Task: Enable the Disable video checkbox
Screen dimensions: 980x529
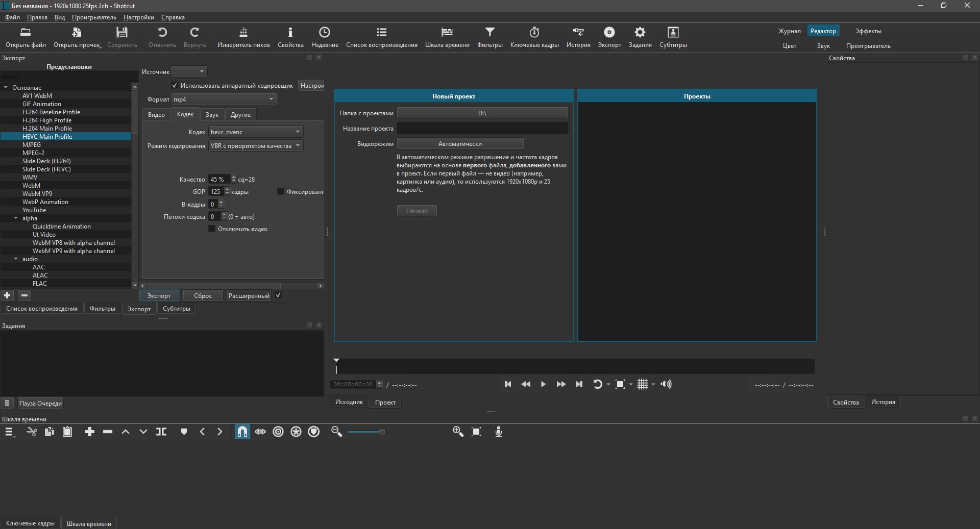Action: (212, 229)
